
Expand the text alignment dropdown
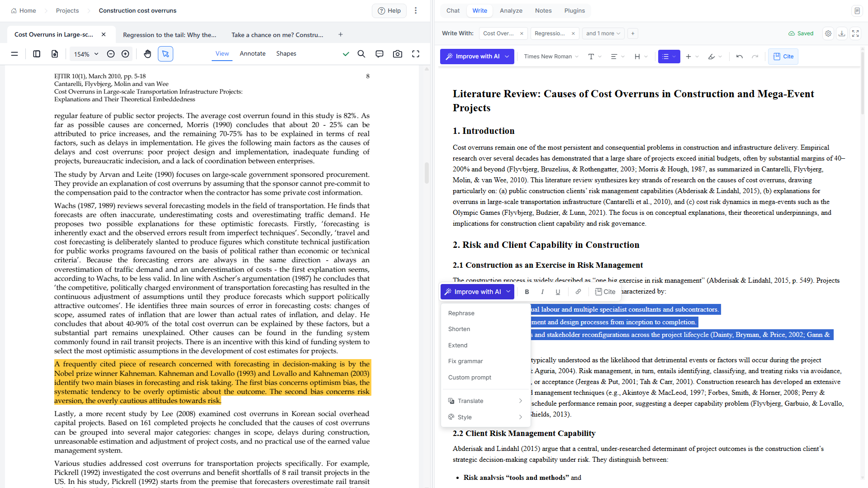[x=617, y=57]
